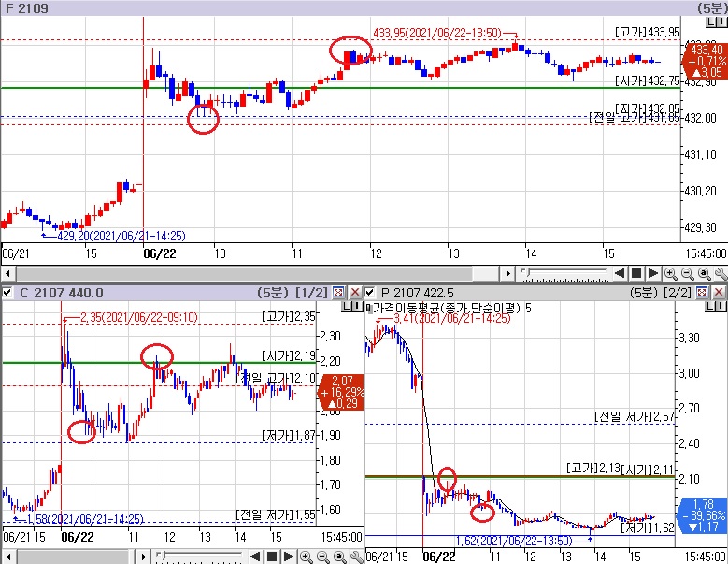Select the 가격이동평균(종가,단순이평) 5 indicator label
The image size is (728, 564).
pyautogui.click(x=452, y=308)
